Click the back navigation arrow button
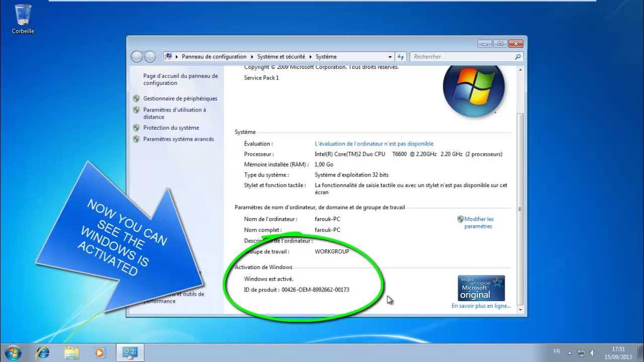Screen dimensions: 644x362 (137, 57)
